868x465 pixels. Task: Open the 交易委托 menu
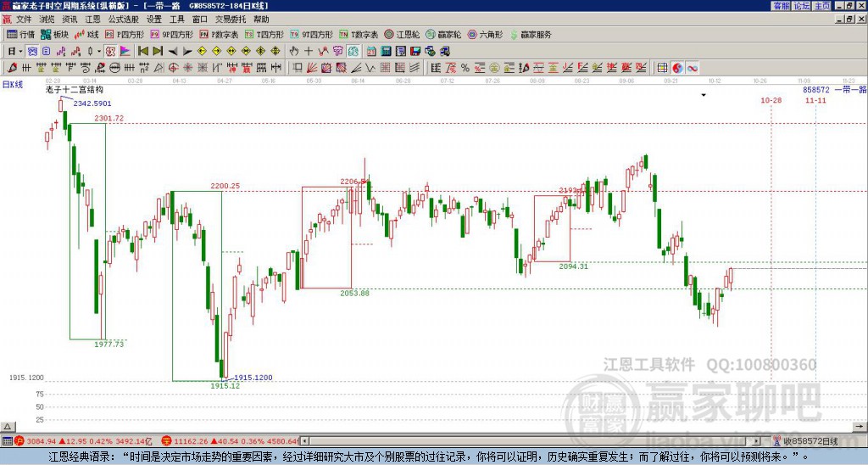(x=231, y=20)
